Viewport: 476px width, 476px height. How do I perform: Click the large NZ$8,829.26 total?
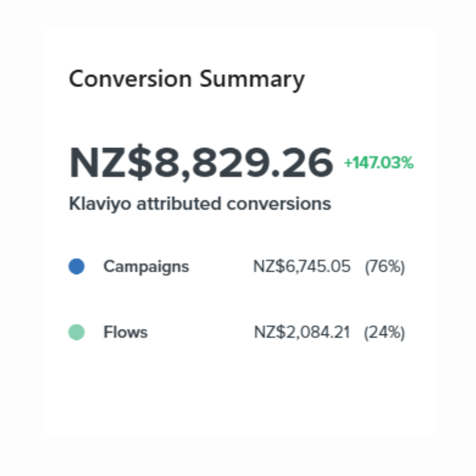click(x=201, y=163)
